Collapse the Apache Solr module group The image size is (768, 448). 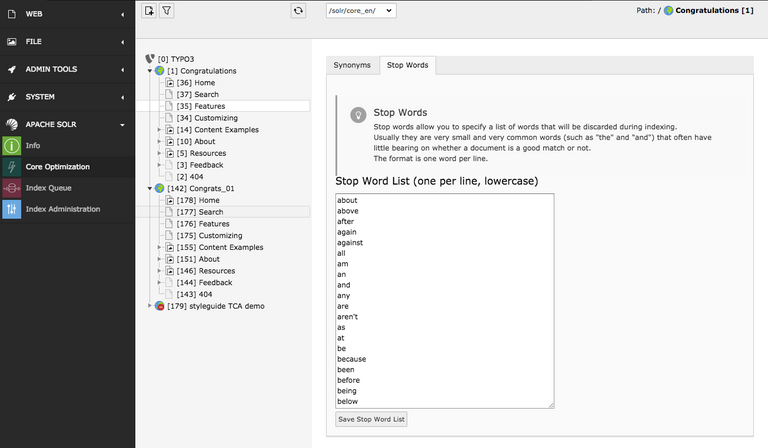coord(122,125)
